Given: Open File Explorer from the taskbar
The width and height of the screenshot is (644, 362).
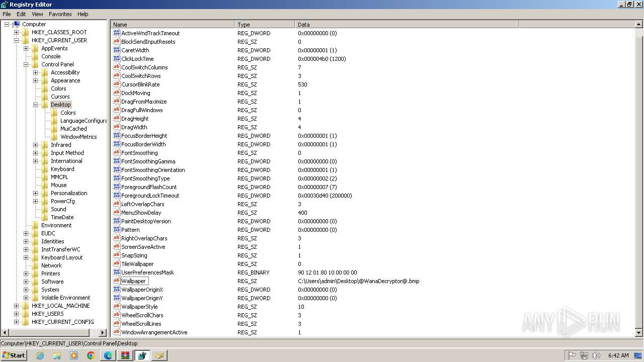Looking at the screenshot, I should click(57, 355).
